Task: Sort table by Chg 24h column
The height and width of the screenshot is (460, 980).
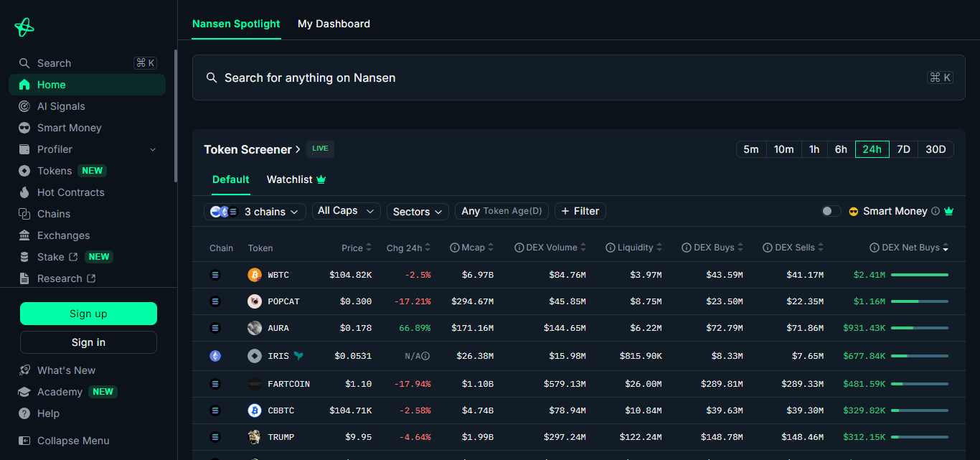Action: [408, 248]
